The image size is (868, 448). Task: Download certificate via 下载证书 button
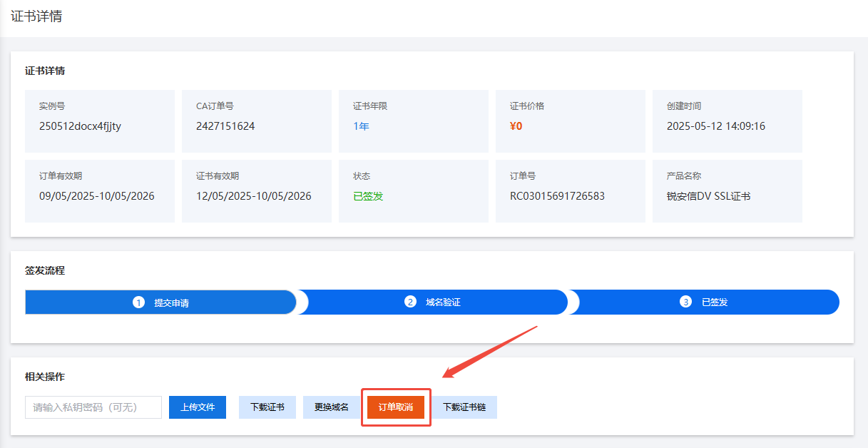pos(267,407)
